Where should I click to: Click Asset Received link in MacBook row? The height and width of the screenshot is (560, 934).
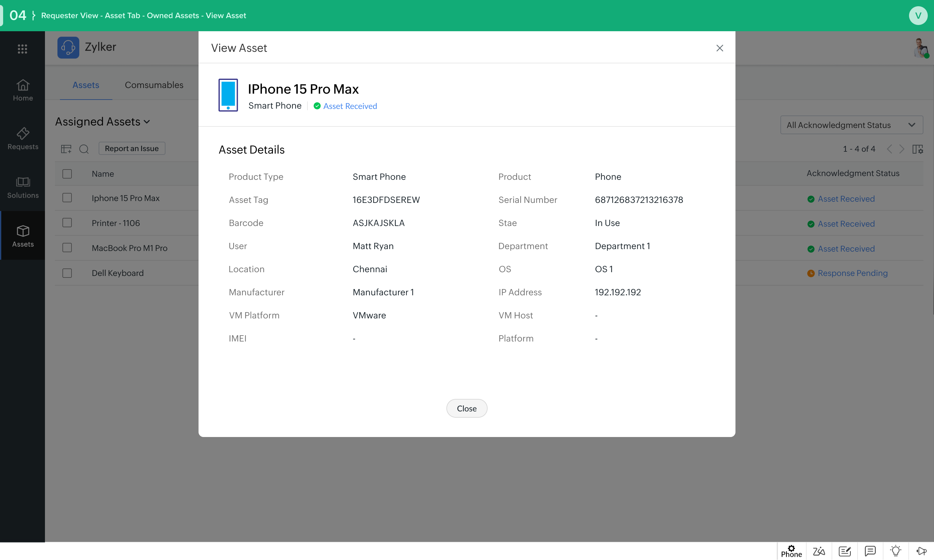846,249
